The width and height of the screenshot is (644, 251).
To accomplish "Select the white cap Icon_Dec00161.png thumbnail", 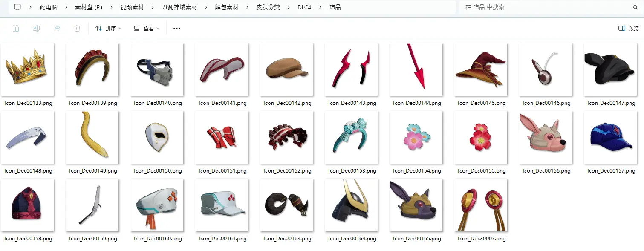I will (222, 205).
